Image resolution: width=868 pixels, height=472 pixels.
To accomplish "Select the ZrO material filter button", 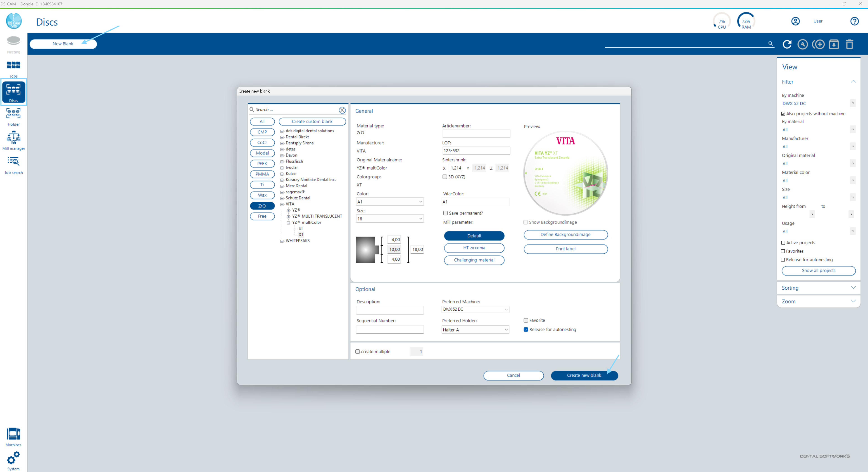I will pyautogui.click(x=262, y=206).
